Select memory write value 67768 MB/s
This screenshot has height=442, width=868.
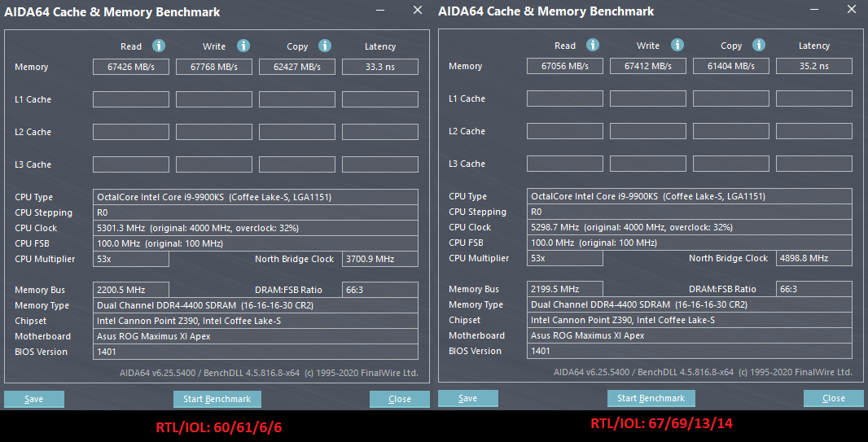pos(213,67)
